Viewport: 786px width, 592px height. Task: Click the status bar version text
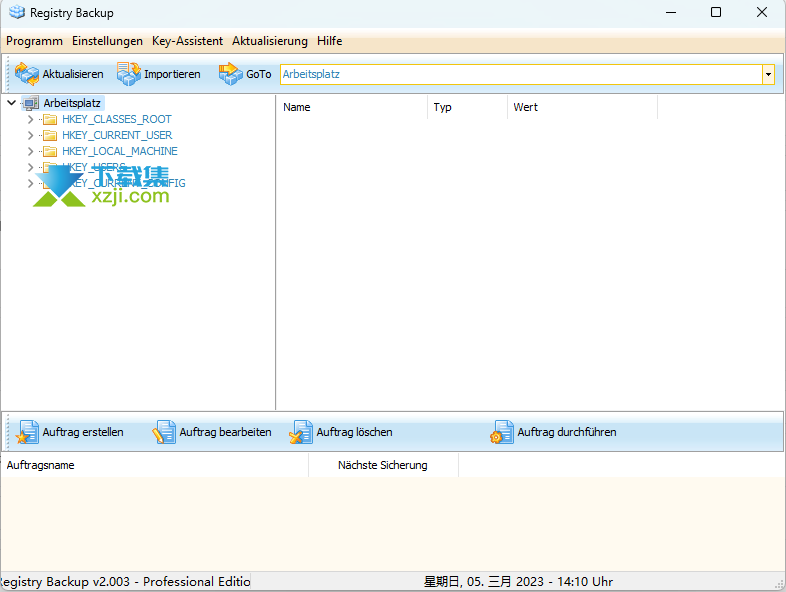(125, 581)
